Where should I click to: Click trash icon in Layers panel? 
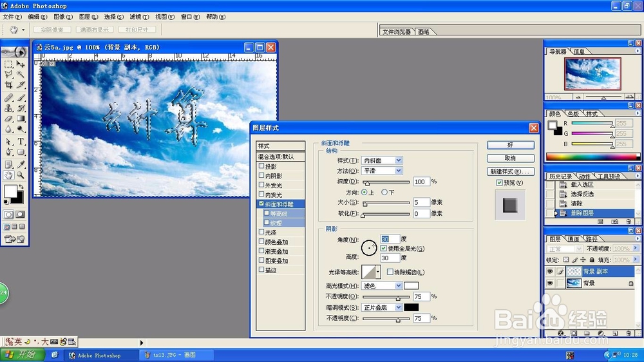point(629,333)
